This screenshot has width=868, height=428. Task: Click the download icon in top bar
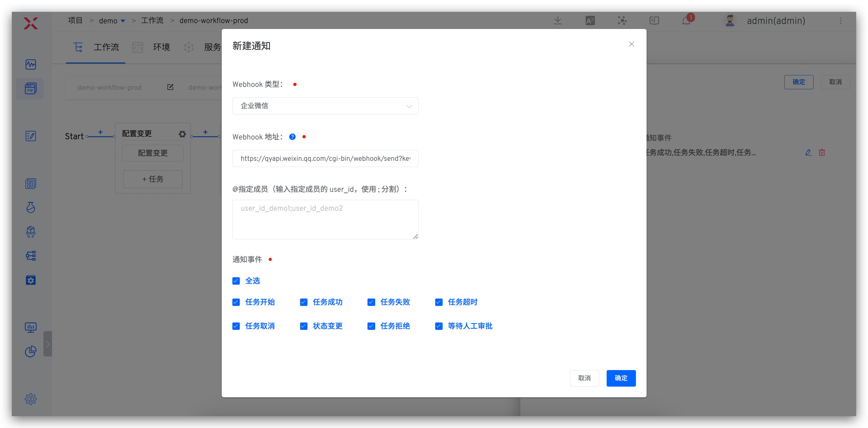point(558,21)
